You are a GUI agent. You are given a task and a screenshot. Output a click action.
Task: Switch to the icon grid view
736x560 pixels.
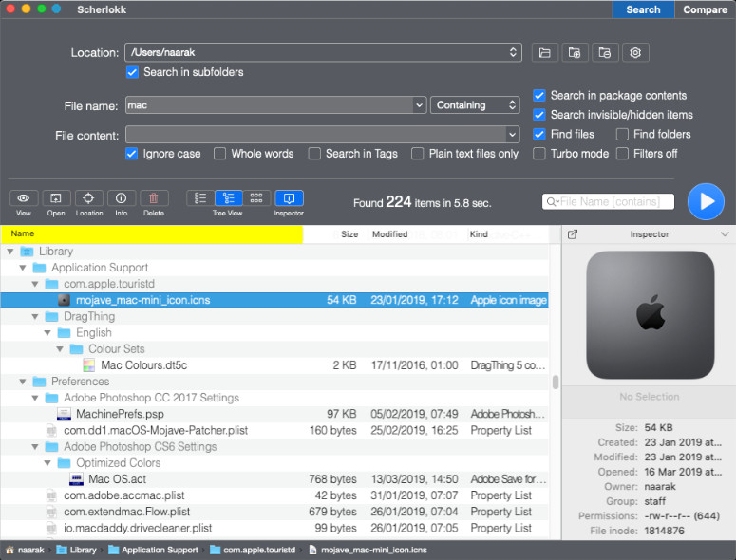click(x=256, y=198)
